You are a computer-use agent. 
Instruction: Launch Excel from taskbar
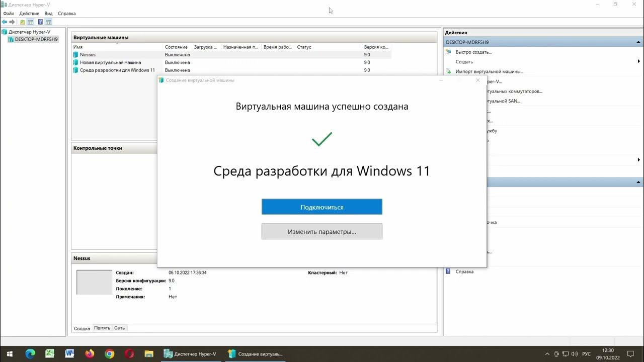50,354
